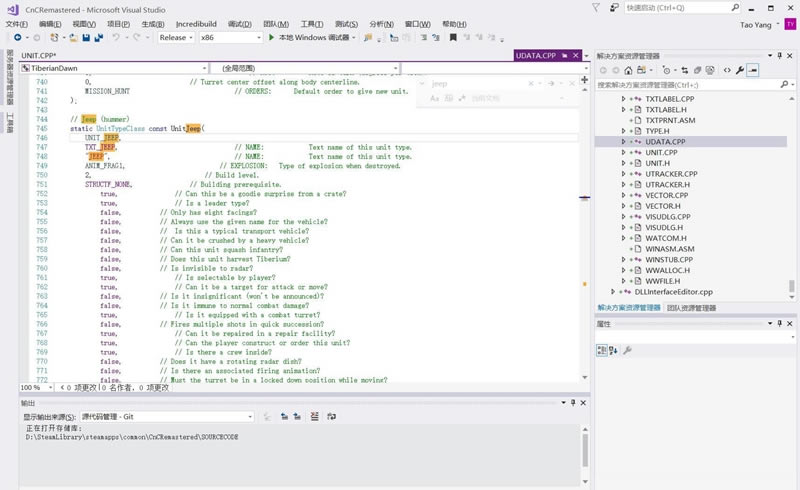Click the wrench properties icon in Solution Explorer
The height and width of the screenshot is (490, 800).
coord(740,70)
